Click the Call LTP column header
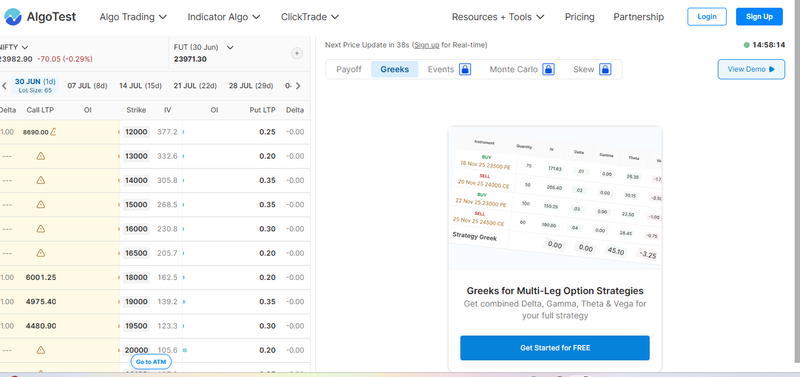800x377 pixels. click(40, 110)
